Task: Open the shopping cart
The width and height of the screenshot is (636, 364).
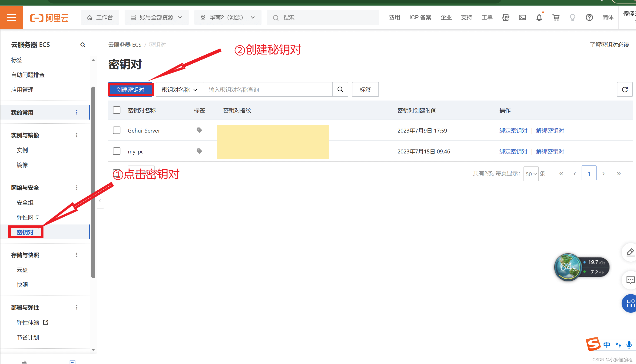Action: click(x=556, y=17)
